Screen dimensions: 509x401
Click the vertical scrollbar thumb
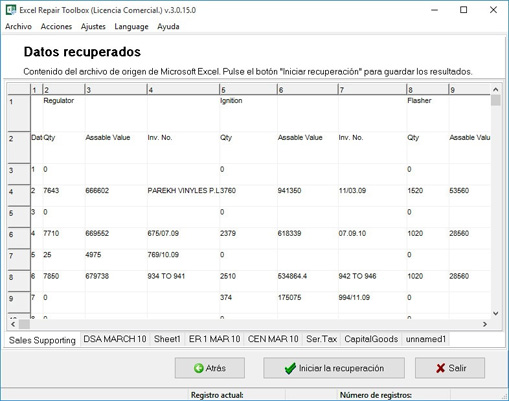[496, 100]
